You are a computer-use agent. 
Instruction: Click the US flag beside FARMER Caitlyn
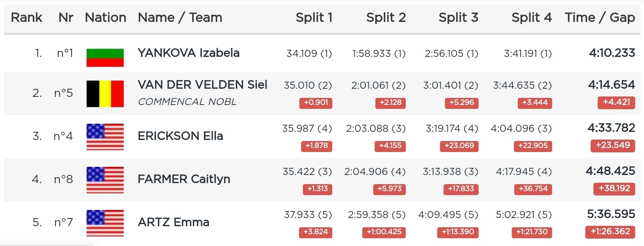pos(105,180)
